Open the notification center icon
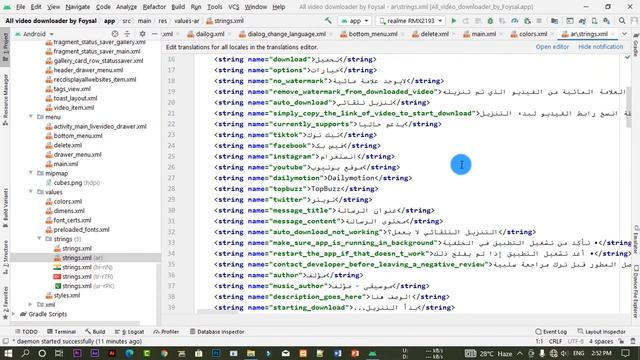 point(625,353)
